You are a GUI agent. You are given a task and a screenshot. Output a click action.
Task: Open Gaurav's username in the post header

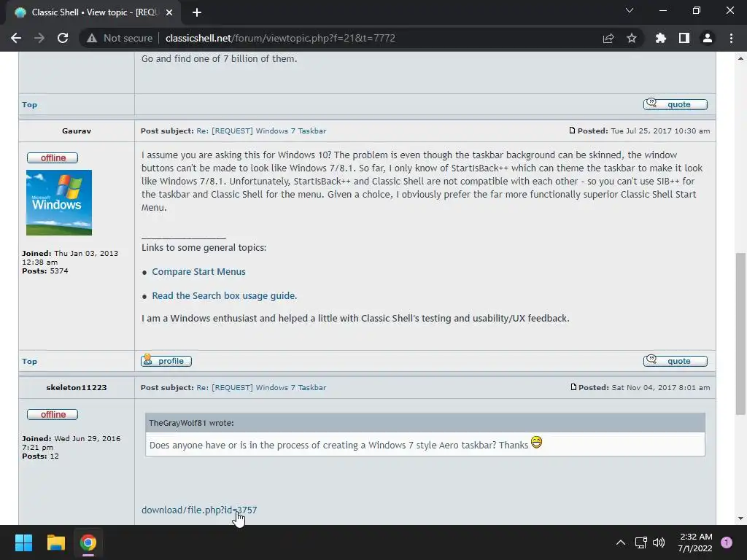tap(76, 131)
